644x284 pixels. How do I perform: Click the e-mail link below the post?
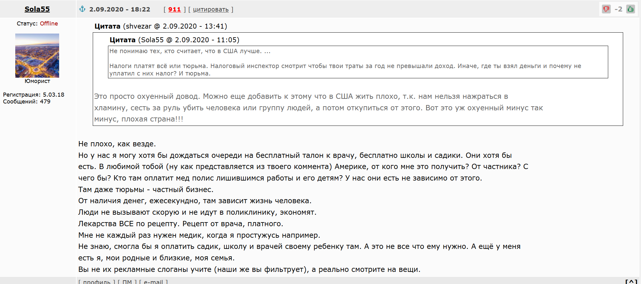pos(153,282)
